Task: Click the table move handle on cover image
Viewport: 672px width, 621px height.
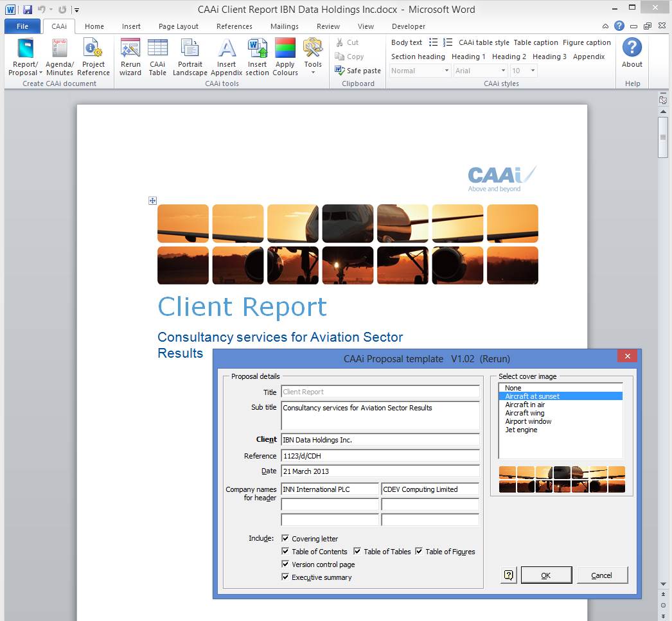Action: (152, 200)
